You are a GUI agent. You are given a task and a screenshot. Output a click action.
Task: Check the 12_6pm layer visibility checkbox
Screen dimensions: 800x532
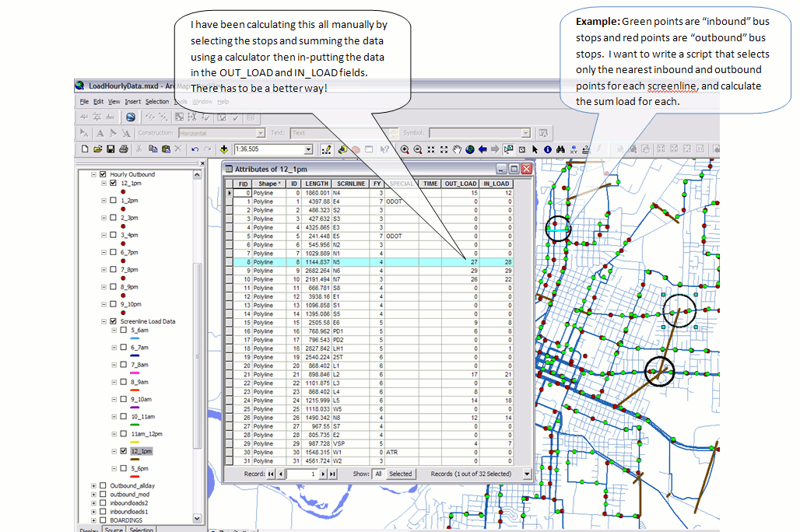pos(123,468)
